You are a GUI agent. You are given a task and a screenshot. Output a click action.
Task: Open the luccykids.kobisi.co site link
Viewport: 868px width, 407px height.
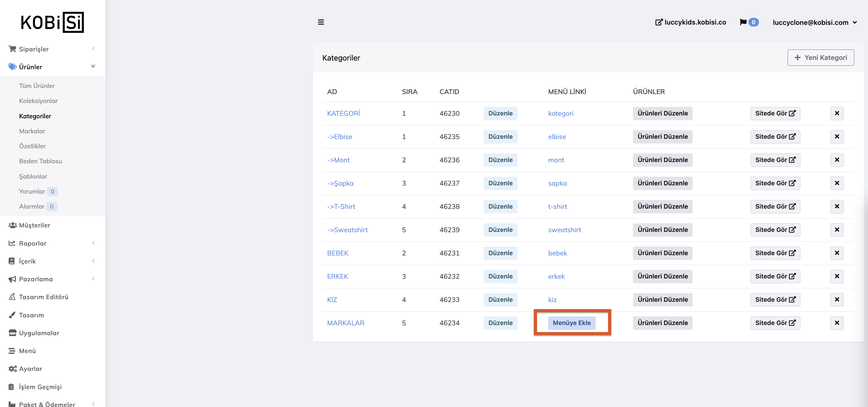(x=690, y=22)
